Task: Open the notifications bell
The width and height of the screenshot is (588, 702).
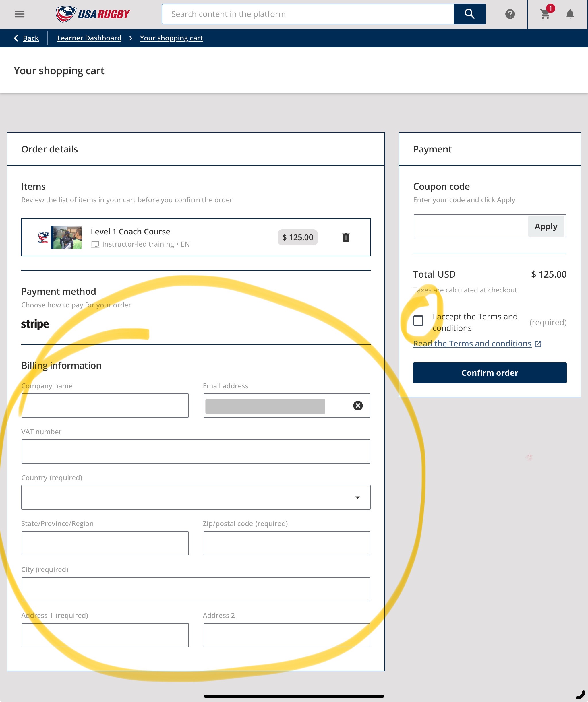Action: [x=570, y=14]
